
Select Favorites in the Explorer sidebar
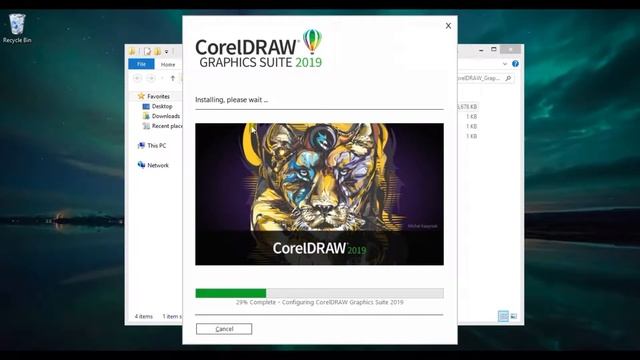point(154,96)
